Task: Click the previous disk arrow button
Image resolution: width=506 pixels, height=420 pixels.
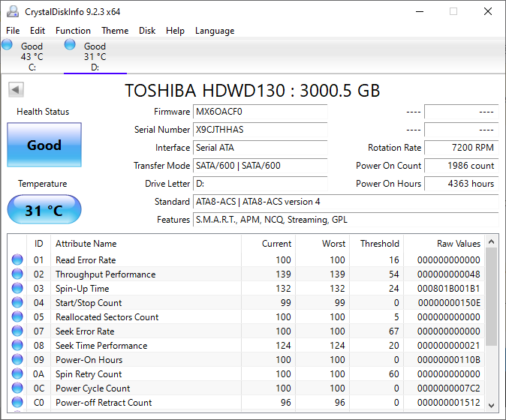Action: (16, 89)
